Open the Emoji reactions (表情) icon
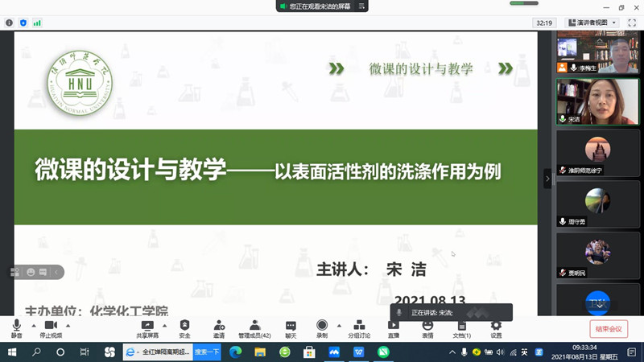The image size is (644, 362). (427, 327)
